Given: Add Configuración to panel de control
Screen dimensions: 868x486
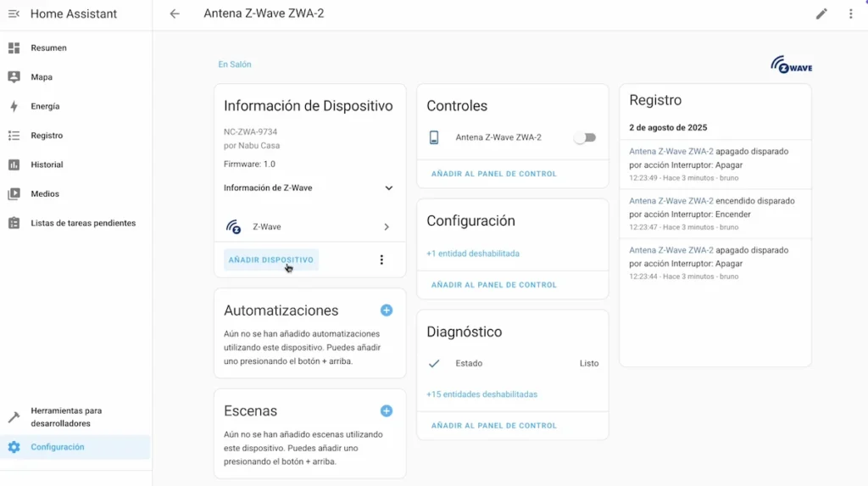Looking at the screenshot, I should pos(494,285).
